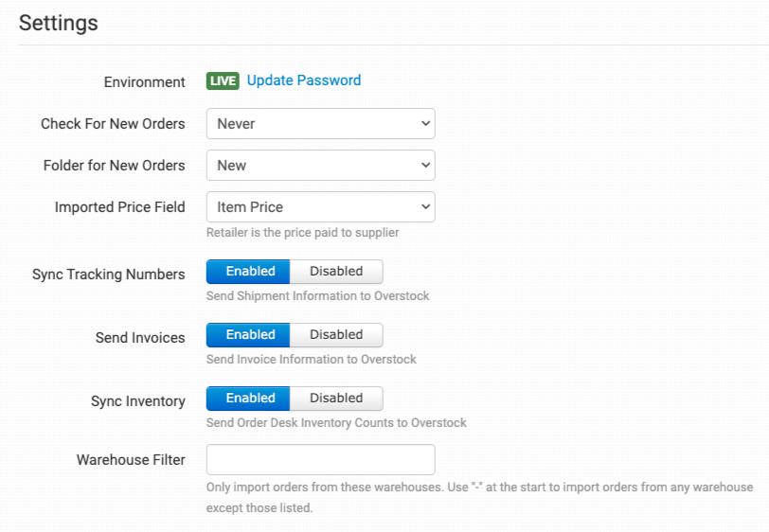Click the green LIVE environment badge
Viewport: 769px width, 532px height.
[223, 81]
